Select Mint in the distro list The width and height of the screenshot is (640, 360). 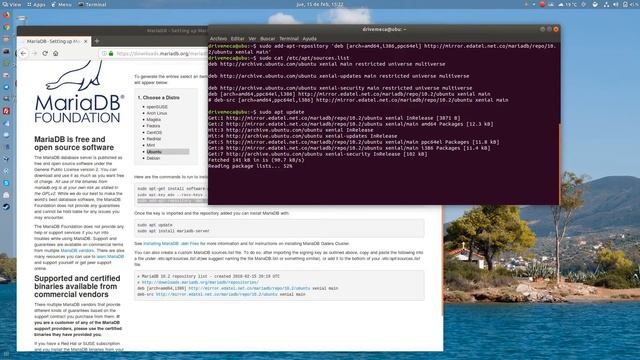(x=151, y=145)
